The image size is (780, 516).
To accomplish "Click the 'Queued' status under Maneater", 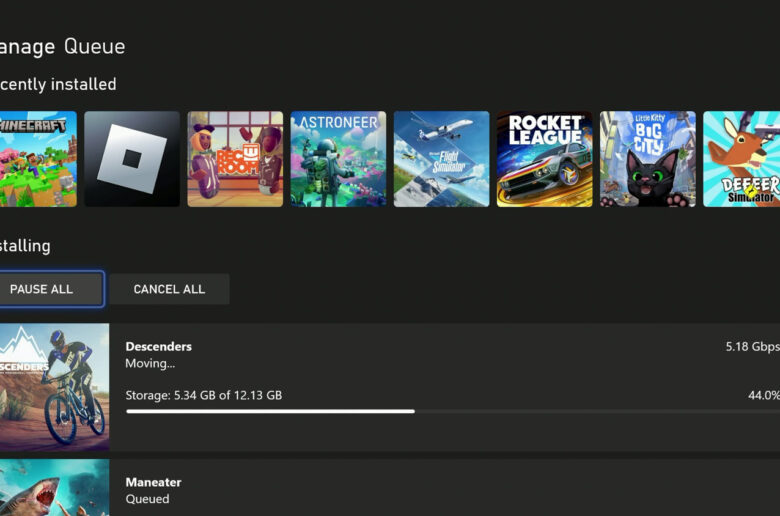I will click(x=147, y=499).
